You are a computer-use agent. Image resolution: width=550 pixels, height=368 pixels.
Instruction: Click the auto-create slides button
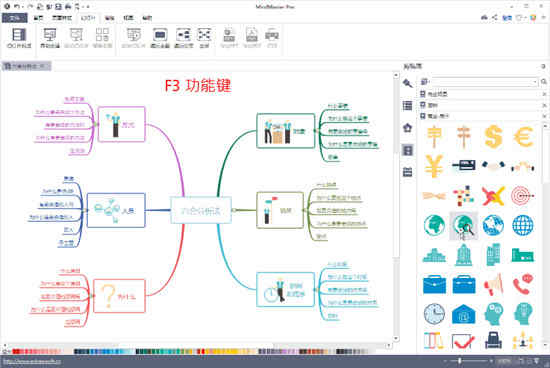point(50,38)
